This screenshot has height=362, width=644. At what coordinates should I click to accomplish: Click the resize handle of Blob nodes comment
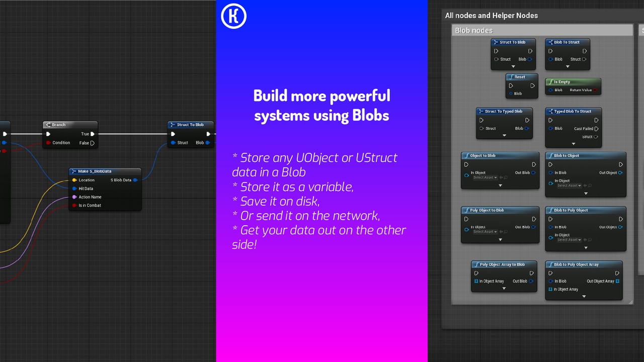tap(630, 302)
